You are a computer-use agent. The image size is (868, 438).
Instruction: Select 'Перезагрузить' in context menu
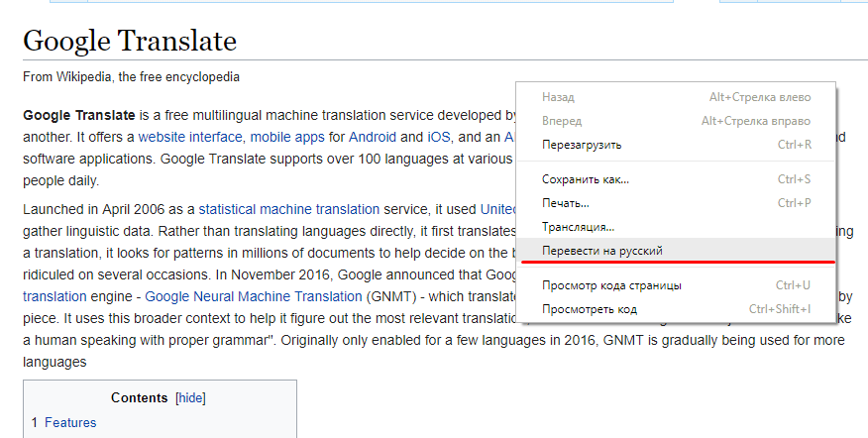(x=676, y=145)
